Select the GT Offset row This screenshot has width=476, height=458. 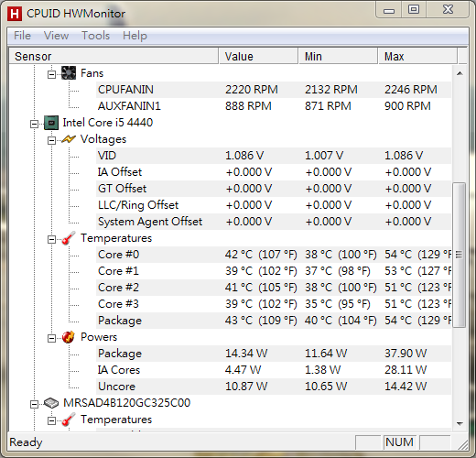coord(274,189)
